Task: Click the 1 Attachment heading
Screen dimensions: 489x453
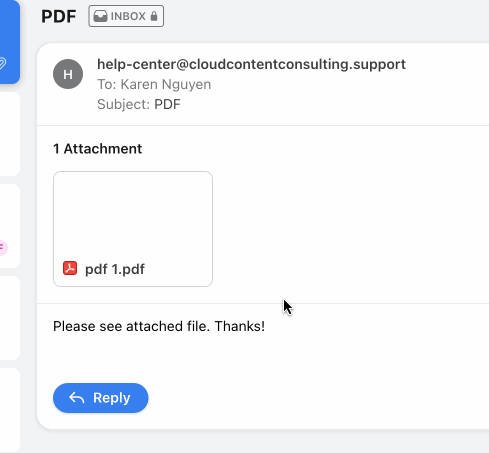Action: 97,149
